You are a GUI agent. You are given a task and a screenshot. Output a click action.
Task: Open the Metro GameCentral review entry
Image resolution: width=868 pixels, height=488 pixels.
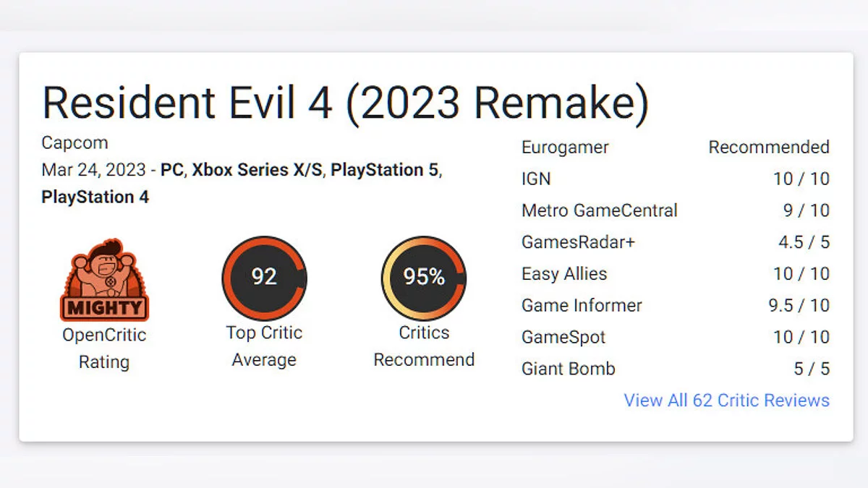pyautogui.click(x=599, y=210)
